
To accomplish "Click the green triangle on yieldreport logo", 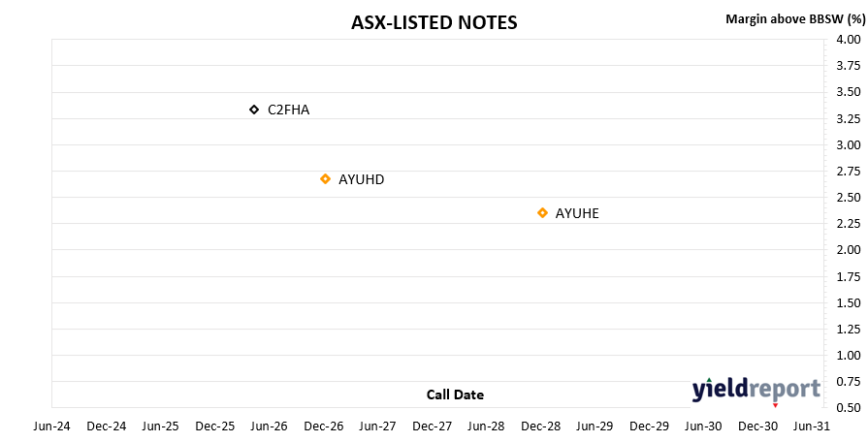I will pos(709,380).
